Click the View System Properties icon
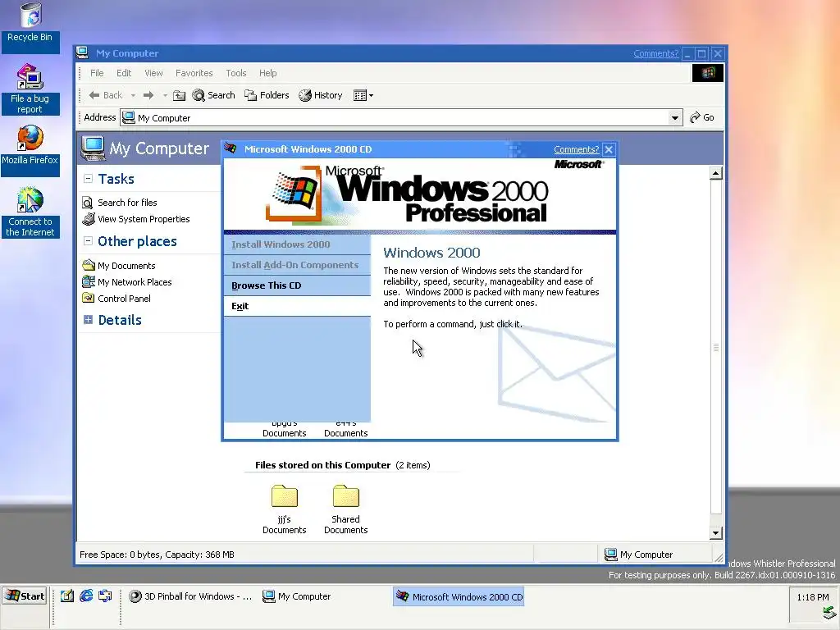Screen dimensions: 840x630 tap(89, 218)
